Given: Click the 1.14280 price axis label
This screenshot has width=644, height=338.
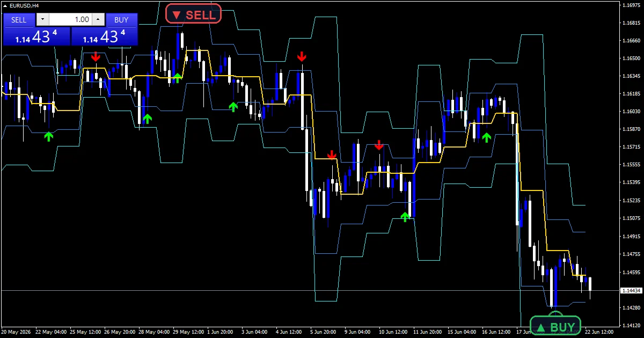Looking at the screenshot, I should tap(631, 307).
